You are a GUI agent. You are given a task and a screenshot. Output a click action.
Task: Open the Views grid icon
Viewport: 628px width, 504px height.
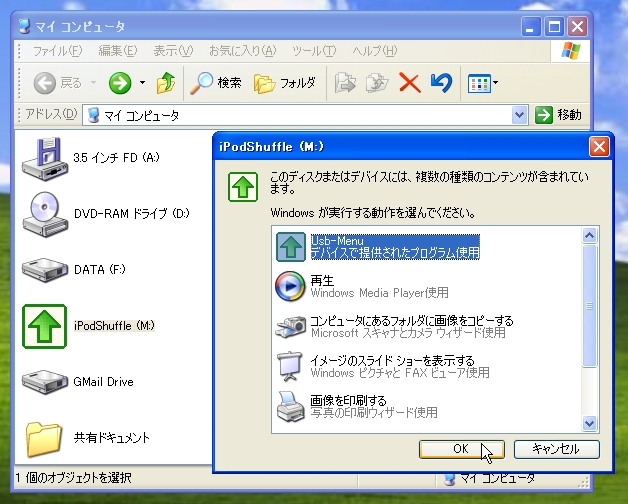click(479, 83)
